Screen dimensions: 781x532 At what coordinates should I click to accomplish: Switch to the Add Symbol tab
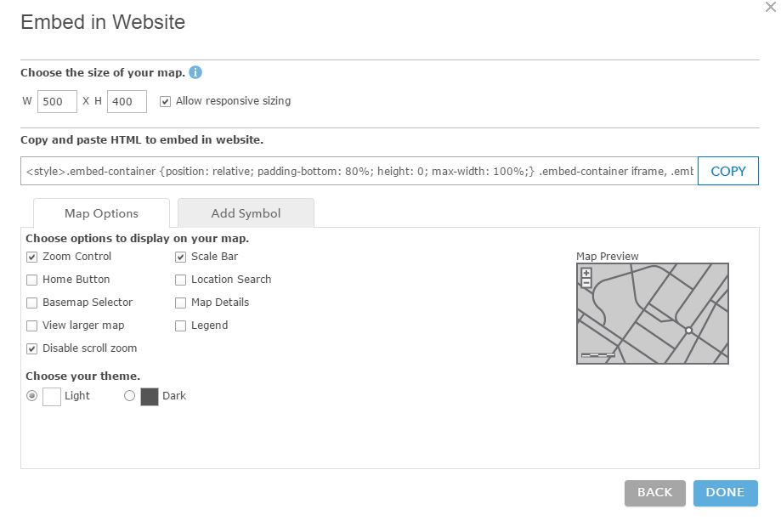coord(245,212)
